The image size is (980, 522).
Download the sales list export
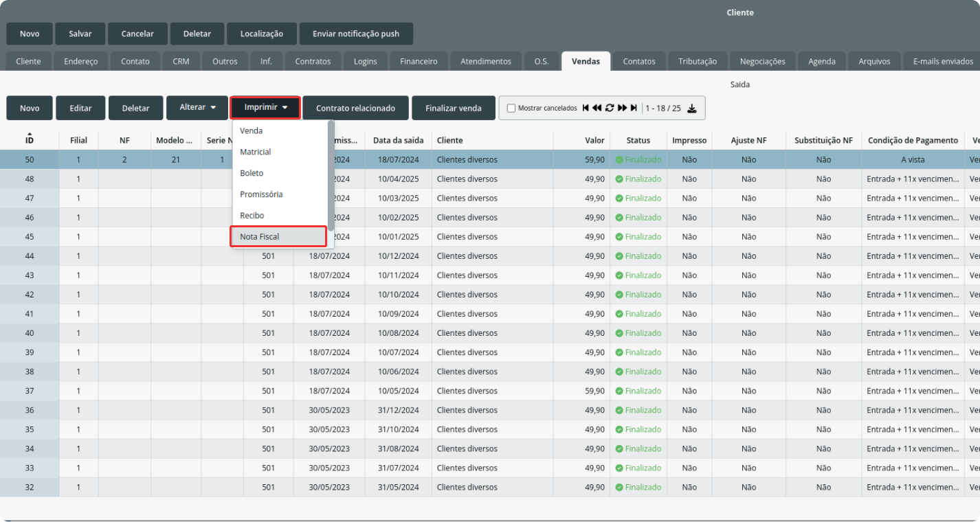pyautogui.click(x=692, y=108)
